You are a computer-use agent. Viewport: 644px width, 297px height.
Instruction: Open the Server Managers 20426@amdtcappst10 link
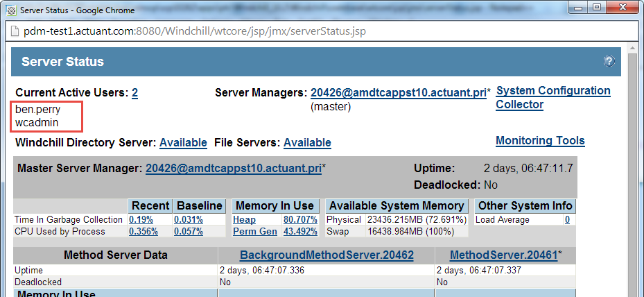(x=399, y=92)
